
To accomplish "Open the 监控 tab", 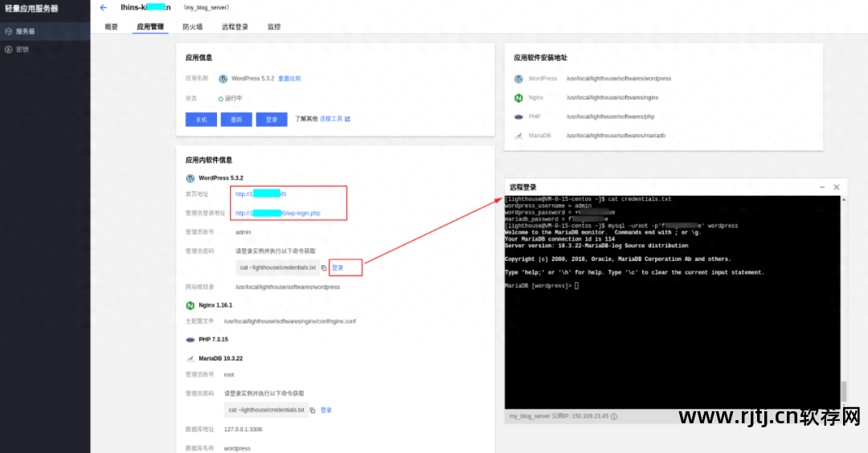I will coord(274,27).
